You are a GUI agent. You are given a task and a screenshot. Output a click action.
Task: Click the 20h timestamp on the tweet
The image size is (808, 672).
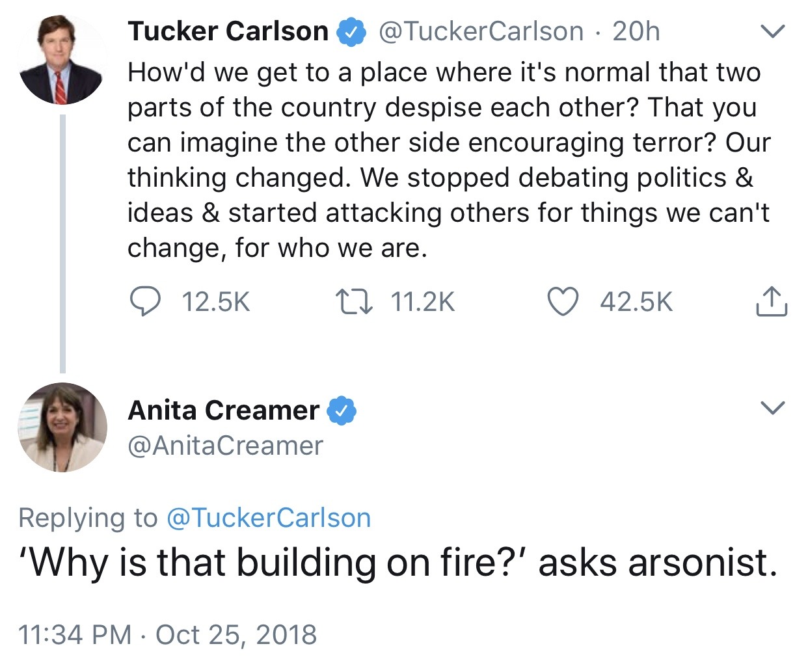click(x=636, y=31)
